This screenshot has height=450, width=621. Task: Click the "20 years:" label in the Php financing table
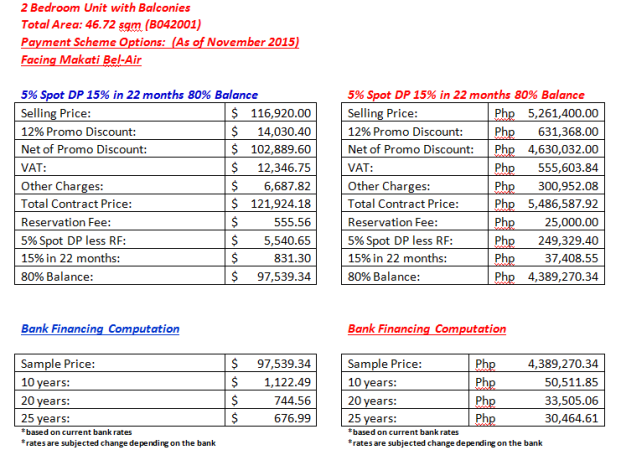tap(372, 400)
